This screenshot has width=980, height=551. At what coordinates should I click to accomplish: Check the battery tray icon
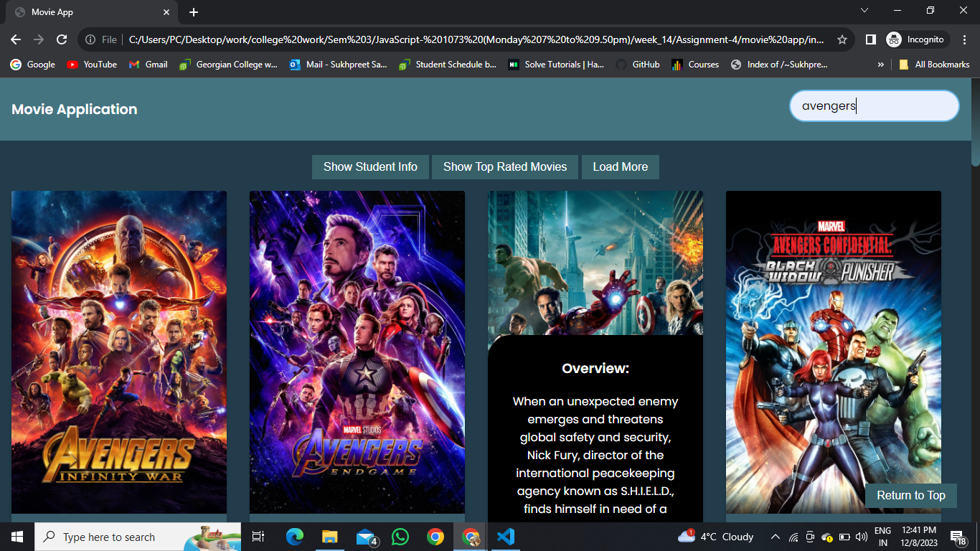click(x=844, y=537)
